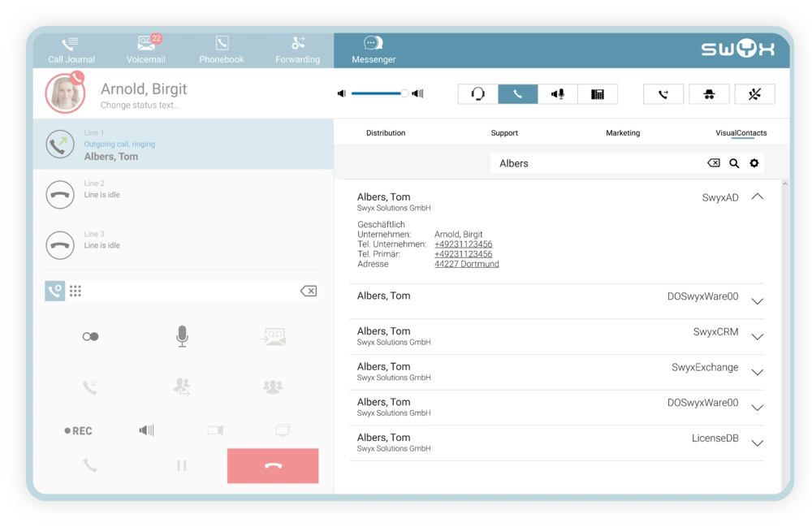Screen dimensions: 812x527
Task: Open Voicemail with 22 messages
Action: tap(146, 50)
